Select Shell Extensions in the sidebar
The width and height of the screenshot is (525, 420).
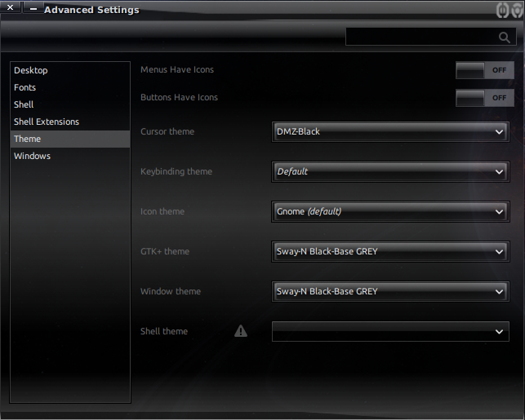pos(70,122)
